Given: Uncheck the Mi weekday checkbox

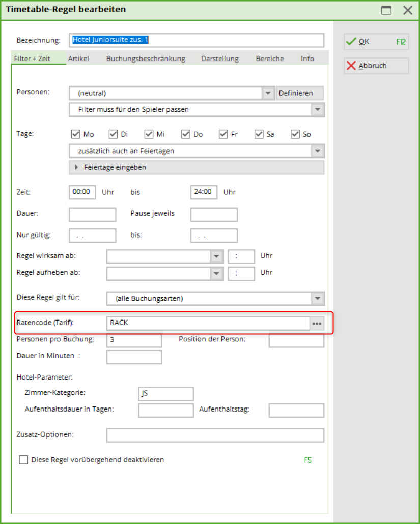Looking at the screenshot, I should 149,134.
